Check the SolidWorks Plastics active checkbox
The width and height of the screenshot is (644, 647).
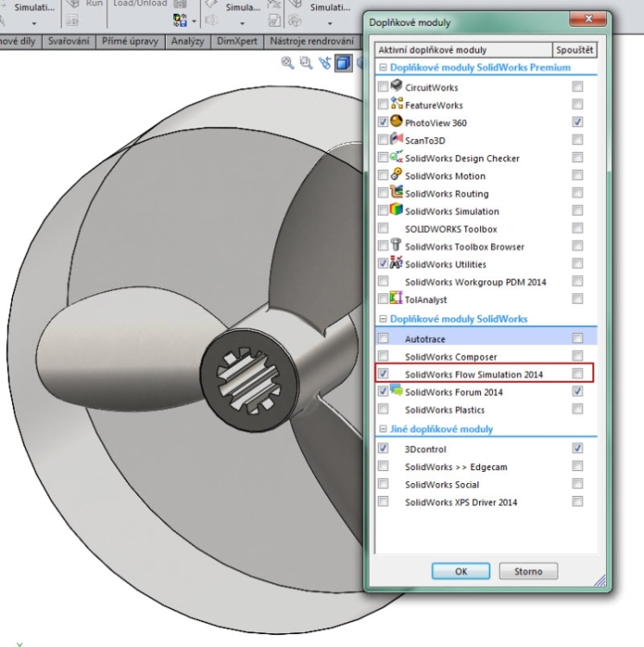coord(383,409)
